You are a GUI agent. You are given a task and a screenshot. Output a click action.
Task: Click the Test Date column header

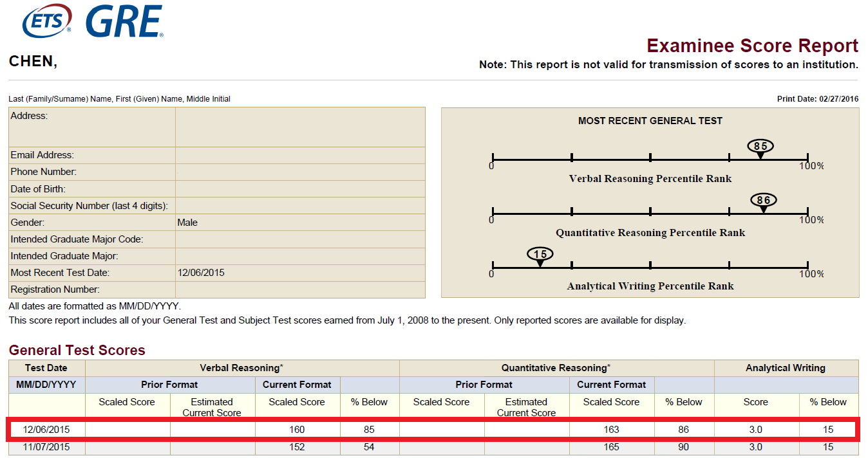[x=46, y=369]
